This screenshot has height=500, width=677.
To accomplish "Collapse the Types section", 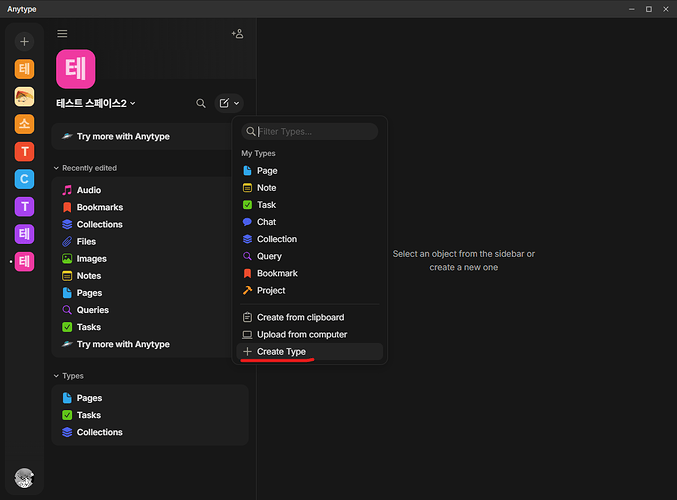I will (68, 376).
